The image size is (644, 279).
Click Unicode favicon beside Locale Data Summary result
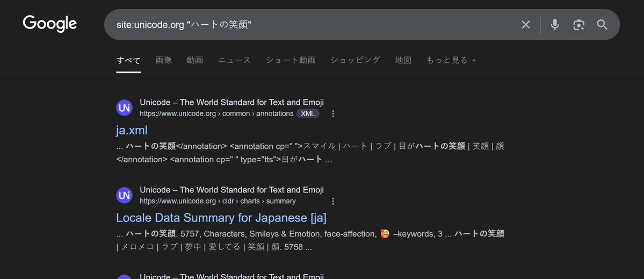[x=124, y=195]
